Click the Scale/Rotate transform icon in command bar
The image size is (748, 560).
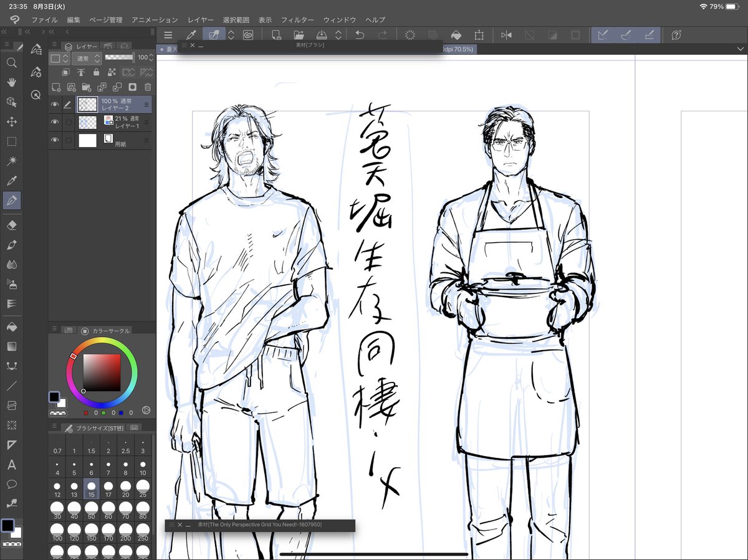[479, 35]
